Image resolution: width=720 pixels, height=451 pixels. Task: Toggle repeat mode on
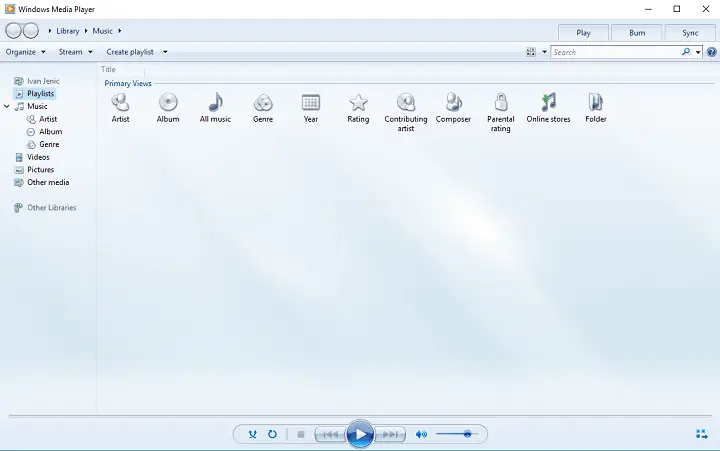pos(272,434)
